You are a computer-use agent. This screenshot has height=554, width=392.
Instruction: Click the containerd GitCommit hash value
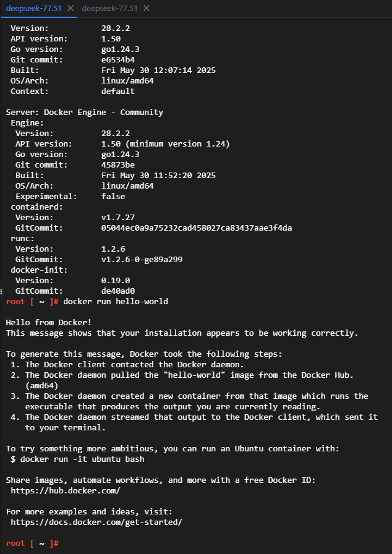(197, 228)
